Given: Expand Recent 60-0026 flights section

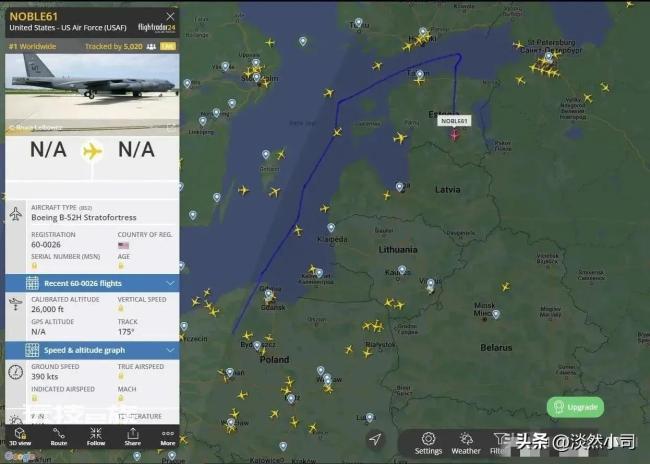Looking at the screenshot, I should click(x=92, y=283).
